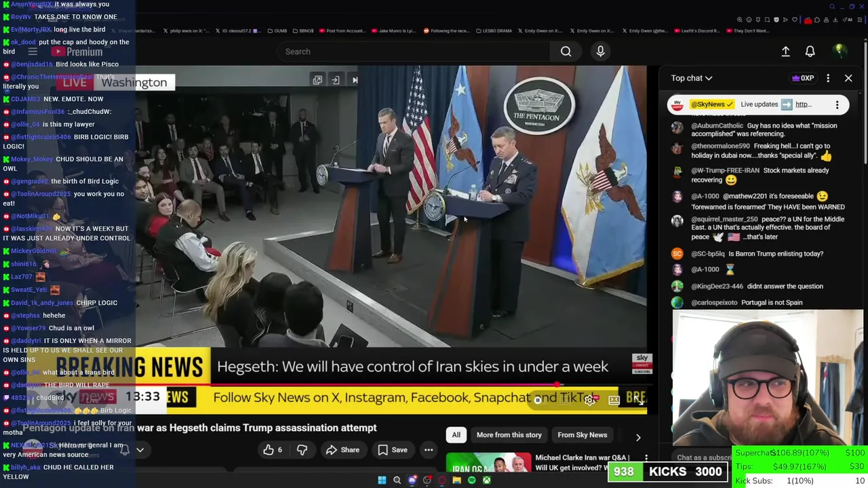Open the LESBO DRAMA bookmarks folder

tap(494, 30)
